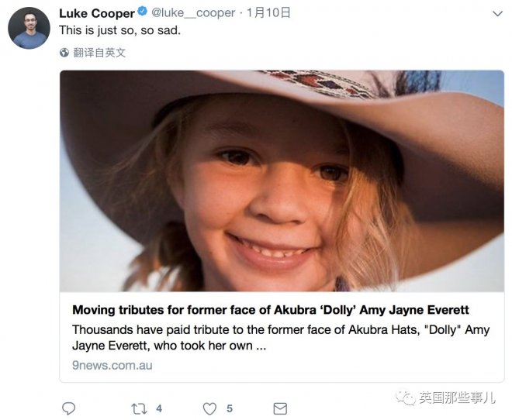Screen dimensions: 512x420
Task: Click the article summary starting 'Thousands have paid tribute'
Action: click(x=280, y=337)
